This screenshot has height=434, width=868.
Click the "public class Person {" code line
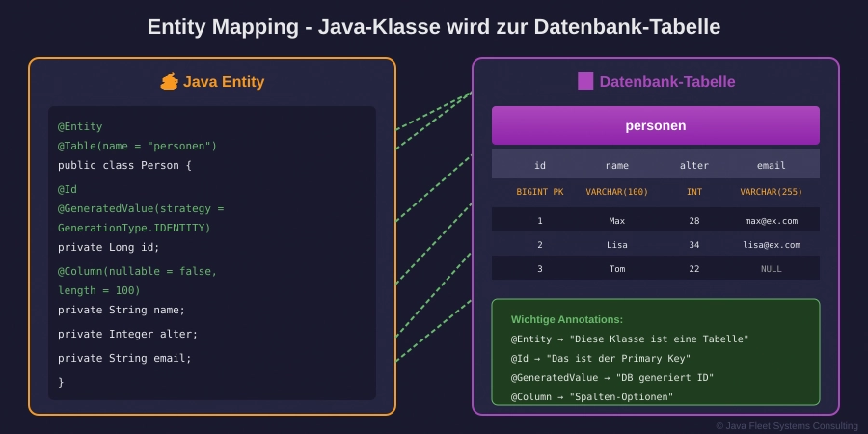pos(124,165)
